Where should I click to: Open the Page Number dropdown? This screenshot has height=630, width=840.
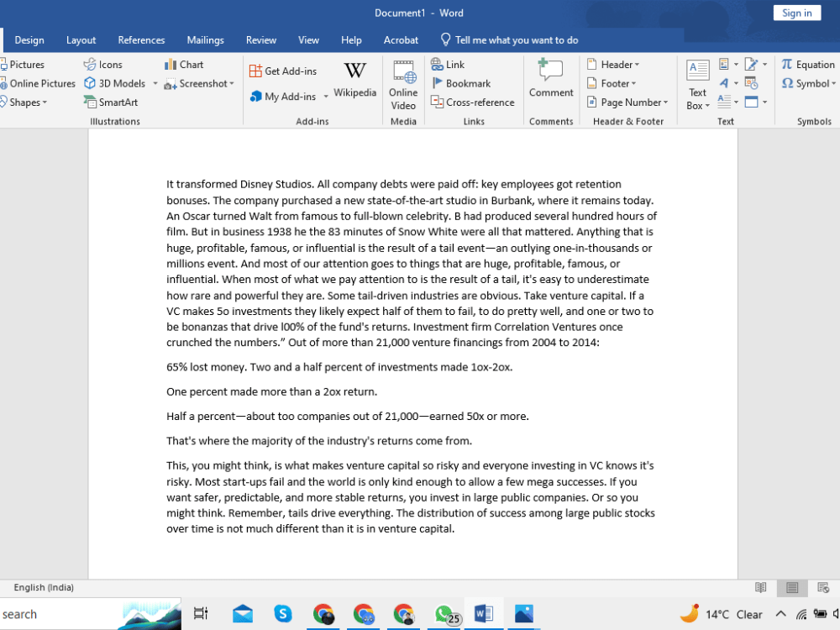click(627, 102)
